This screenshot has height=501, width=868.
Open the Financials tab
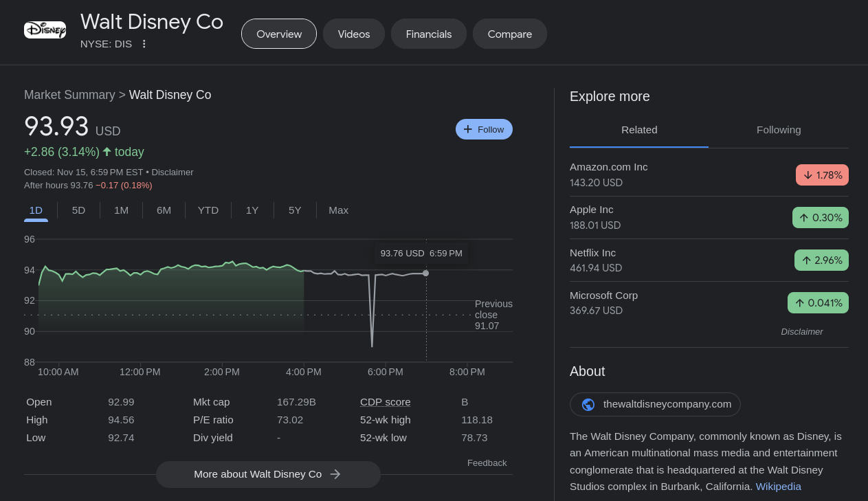(x=429, y=34)
